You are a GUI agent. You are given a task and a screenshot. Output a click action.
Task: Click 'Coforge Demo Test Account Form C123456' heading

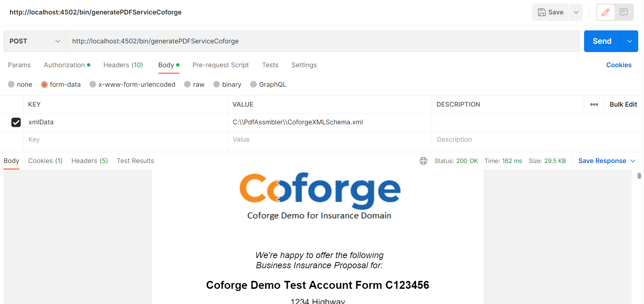(318, 285)
